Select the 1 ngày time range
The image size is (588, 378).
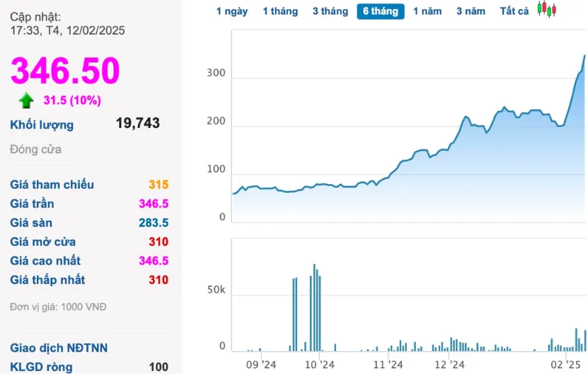231,11
